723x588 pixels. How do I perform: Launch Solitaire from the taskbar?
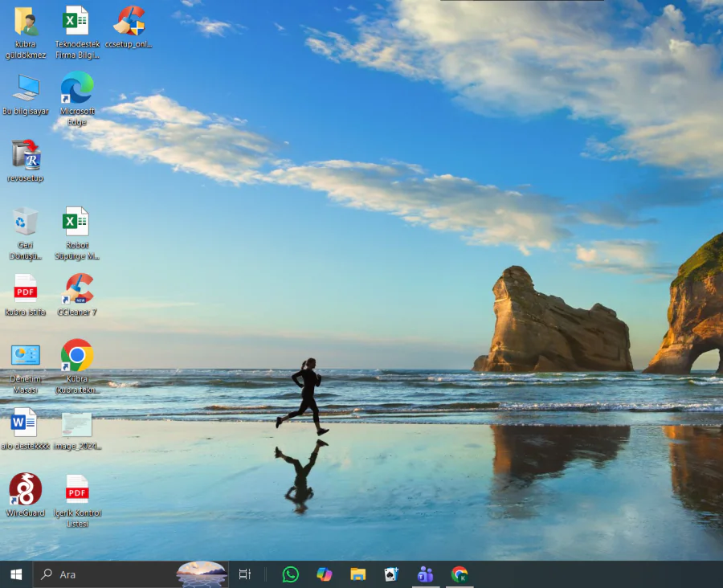tap(391, 574)
